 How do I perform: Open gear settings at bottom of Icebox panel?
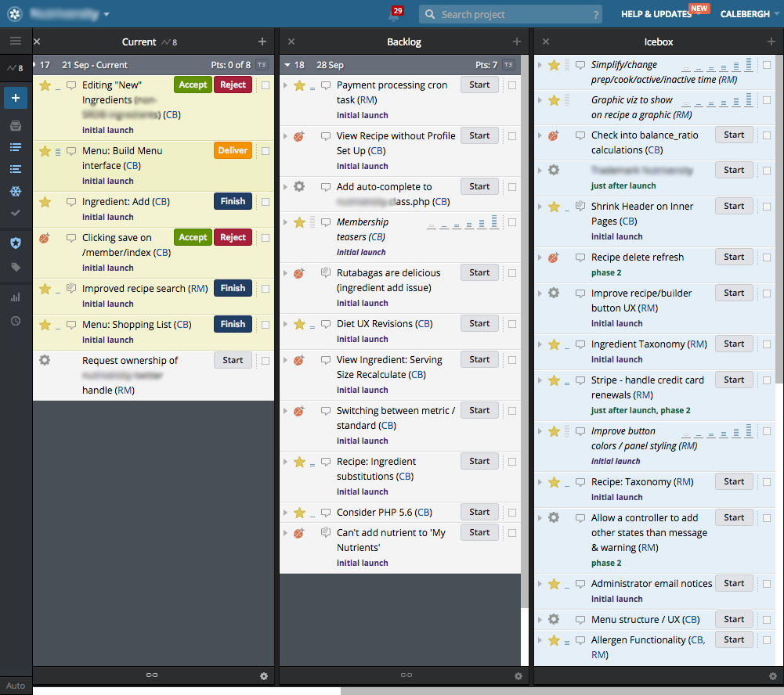[x=772, y=676]
